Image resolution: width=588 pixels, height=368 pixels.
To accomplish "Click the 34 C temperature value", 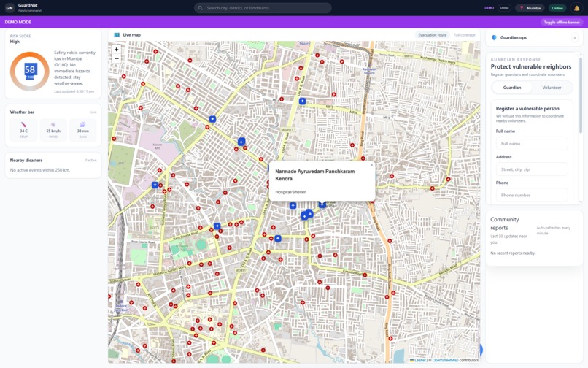I will click(x=23, y=131).
